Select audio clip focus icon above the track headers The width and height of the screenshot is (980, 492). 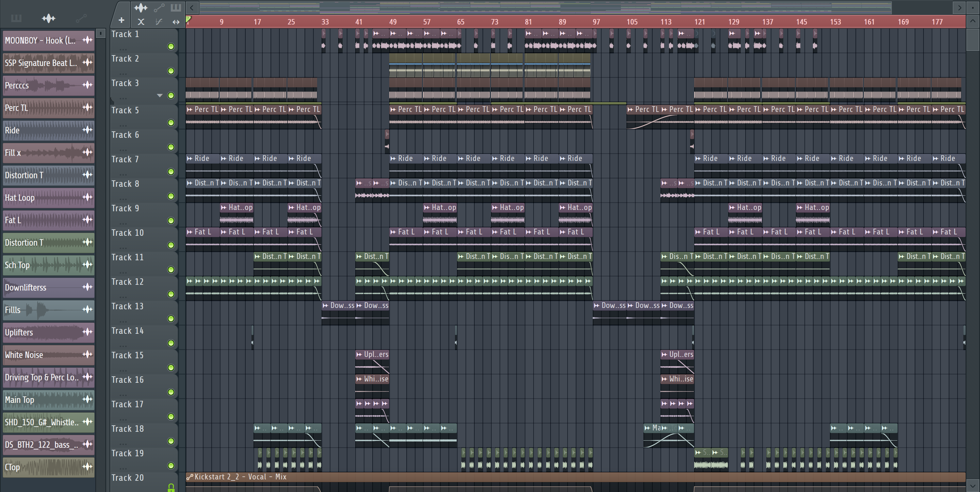click(x=141, y=7)
